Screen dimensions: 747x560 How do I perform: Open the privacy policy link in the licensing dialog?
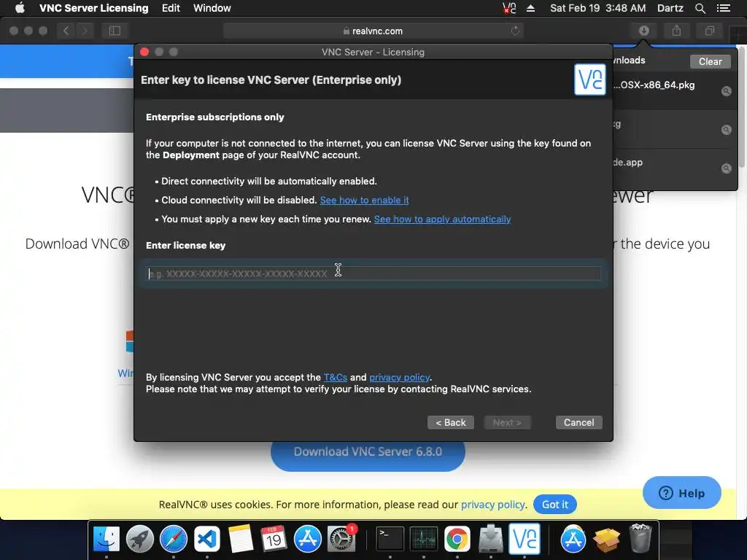(400, 377)
